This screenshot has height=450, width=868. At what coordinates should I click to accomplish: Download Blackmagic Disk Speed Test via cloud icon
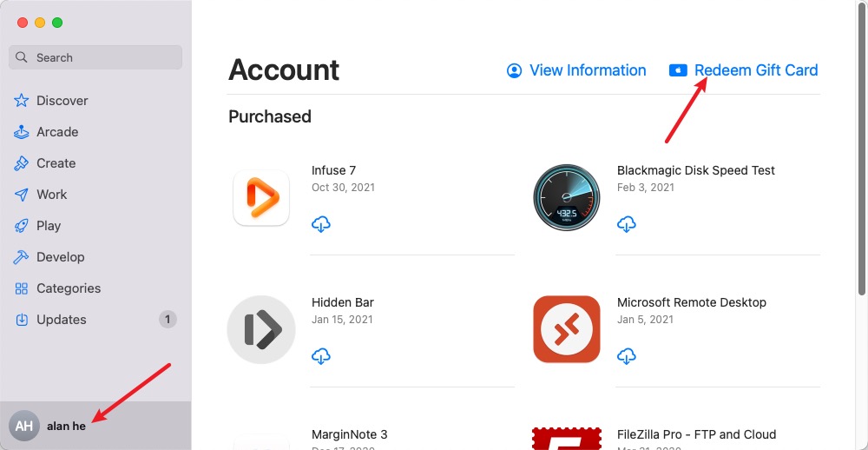click(x=626, y=224)
